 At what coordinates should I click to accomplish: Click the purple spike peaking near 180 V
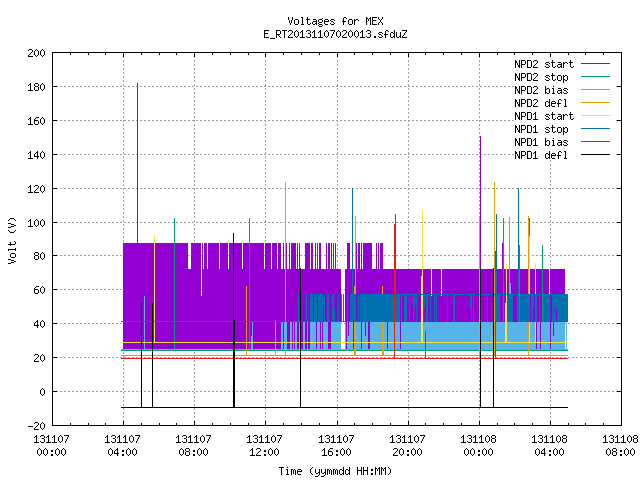[138, 163]
